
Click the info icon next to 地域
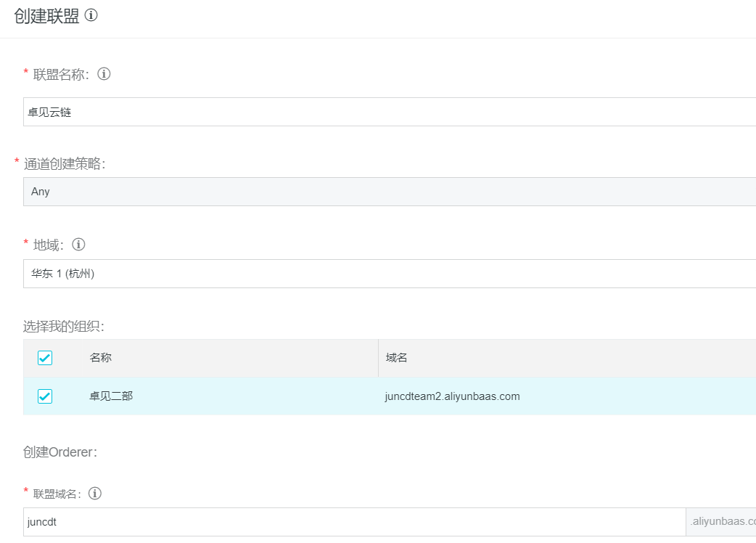tap(79, 244)
